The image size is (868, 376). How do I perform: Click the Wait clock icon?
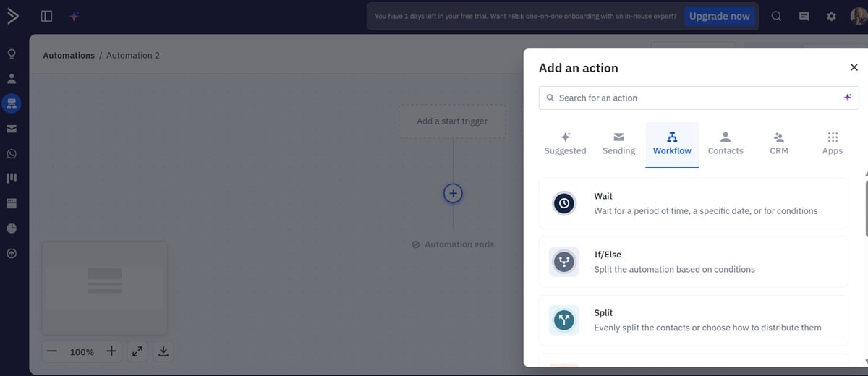point(564,203)
